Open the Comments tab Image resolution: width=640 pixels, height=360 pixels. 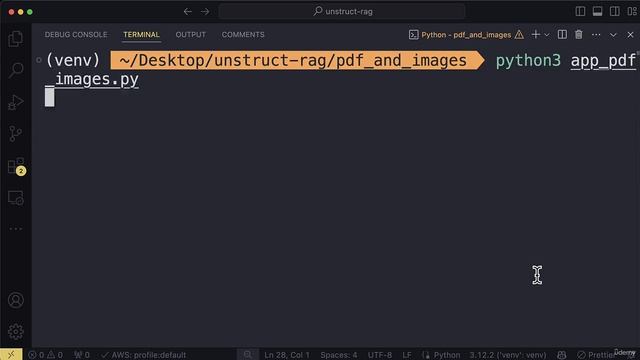[x=243, y=35]
